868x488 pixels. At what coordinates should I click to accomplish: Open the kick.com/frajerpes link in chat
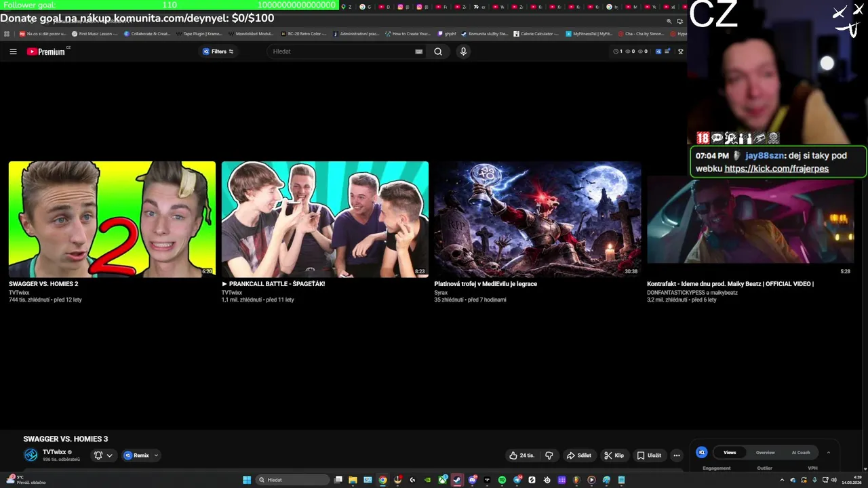pos(776,169)
